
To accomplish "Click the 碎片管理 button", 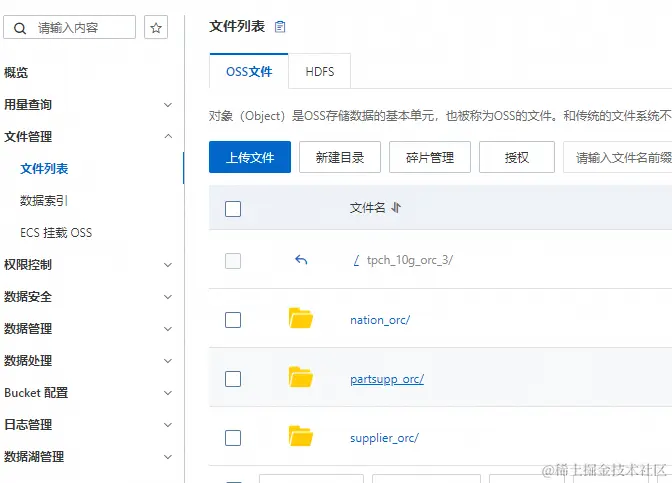I will [x=430, y=157].
